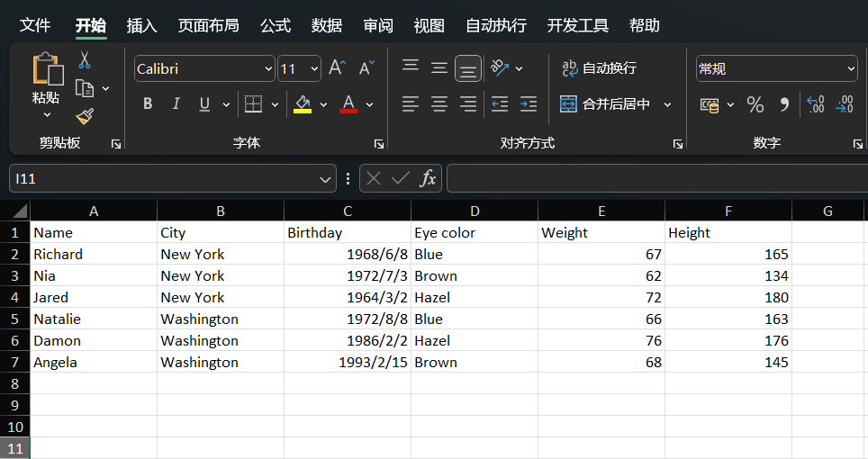Click the Insert Function fx icon

[428, 178]
